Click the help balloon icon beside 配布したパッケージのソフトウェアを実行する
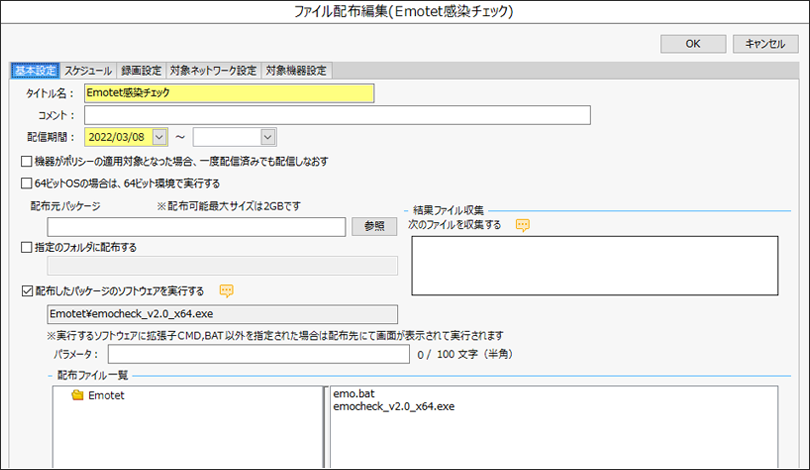 click(226, 291)
